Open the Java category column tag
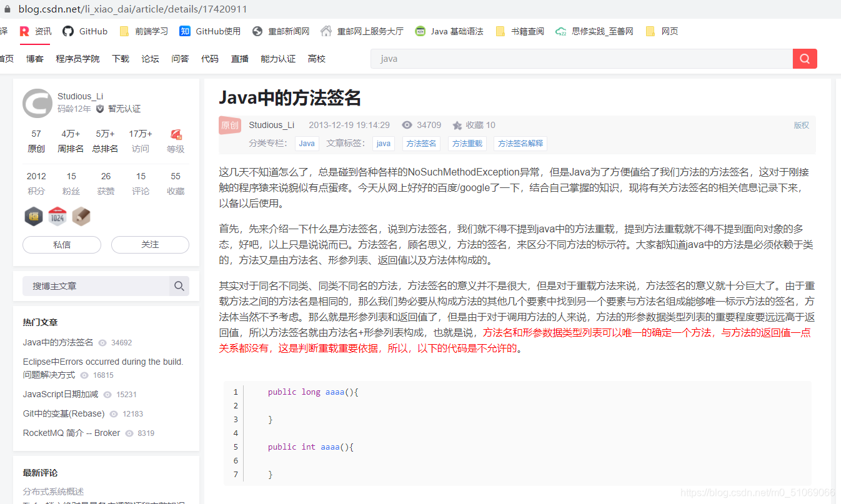The width and height of the screenshot is (841, 504). (x=307, y=144)
